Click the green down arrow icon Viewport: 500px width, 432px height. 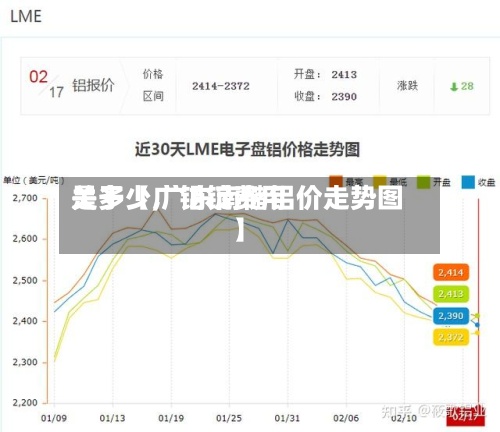coord(454,87)
